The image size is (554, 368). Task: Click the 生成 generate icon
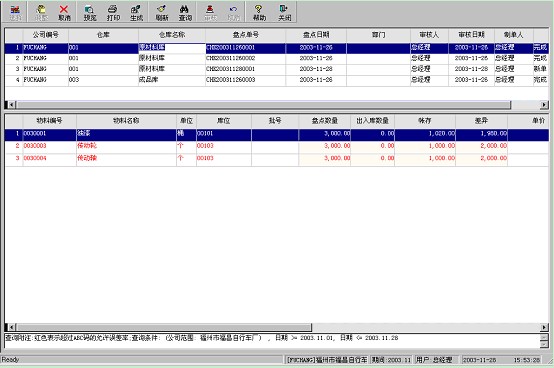pyautogui.click(x=136, y=13)
